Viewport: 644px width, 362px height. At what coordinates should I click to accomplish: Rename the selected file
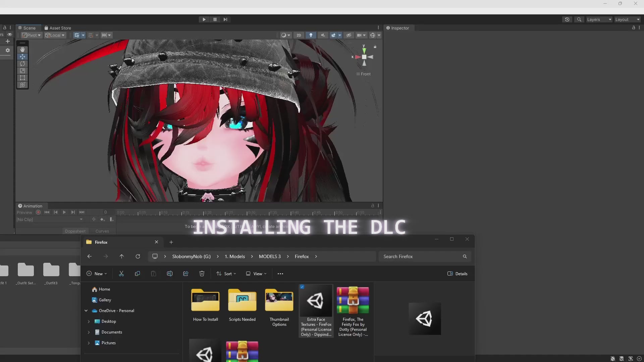coord(170,274)
